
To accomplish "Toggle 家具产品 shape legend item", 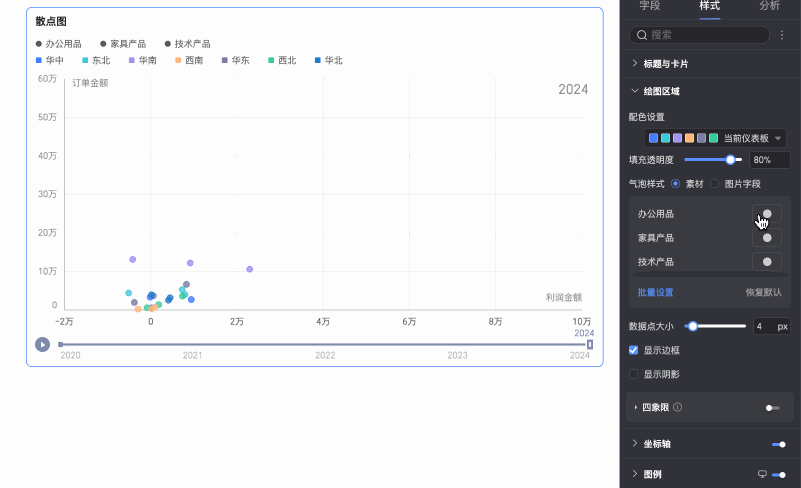I will [123, 44].
